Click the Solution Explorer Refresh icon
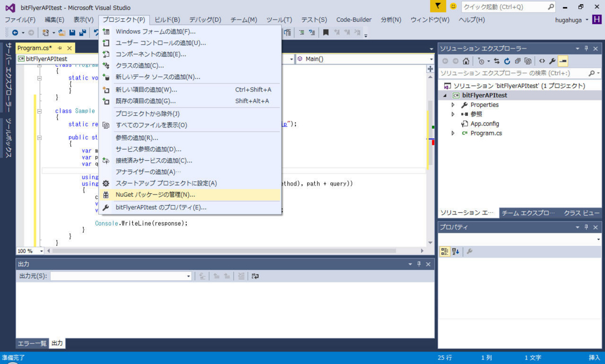This screenshot has width=605, height=364. point(507,61)
